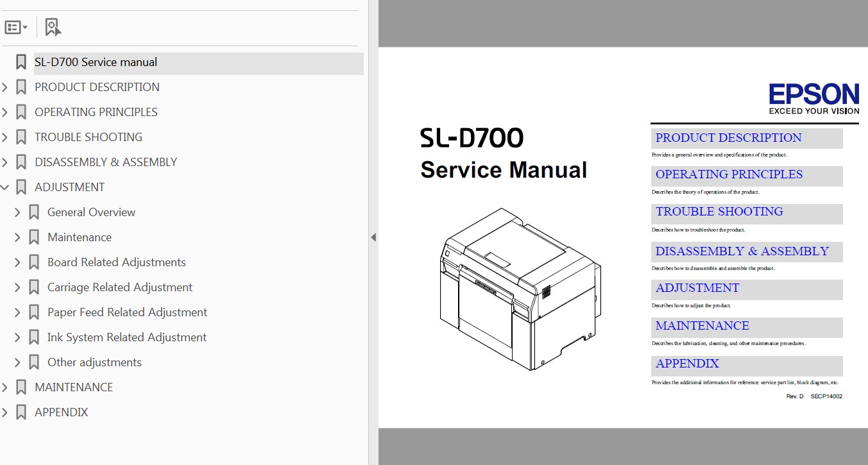Click bookmark icon beside TROUBLE SHOOTING

point(21,137)
